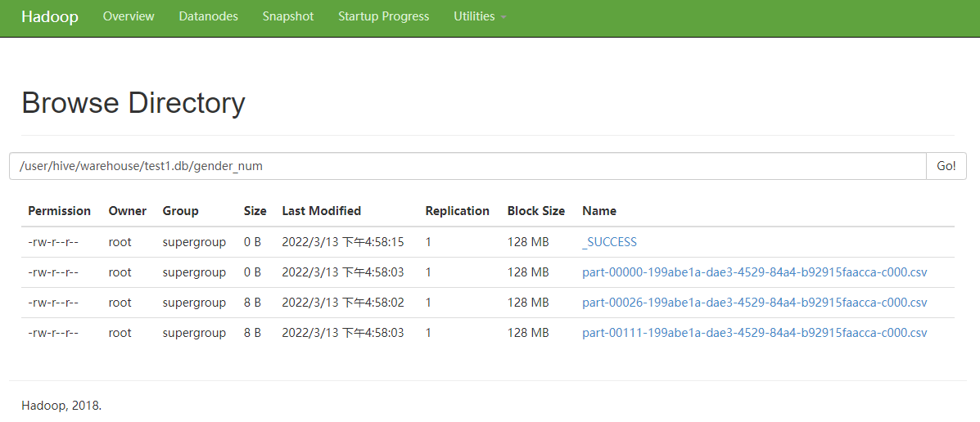Image resolution: width=980 pixels, height=422 pixels.
Task: Click the Group column header
Action: pos(180,211)
